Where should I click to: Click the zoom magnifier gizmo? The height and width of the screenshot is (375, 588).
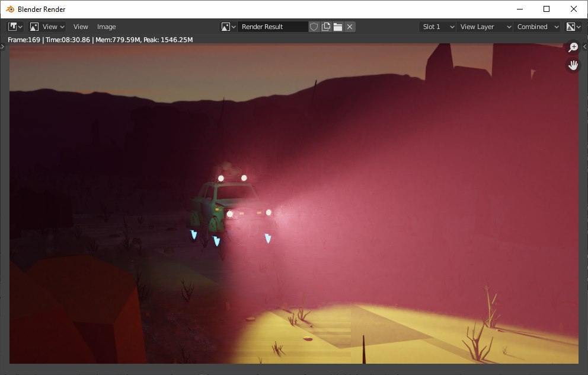(573, 47)
